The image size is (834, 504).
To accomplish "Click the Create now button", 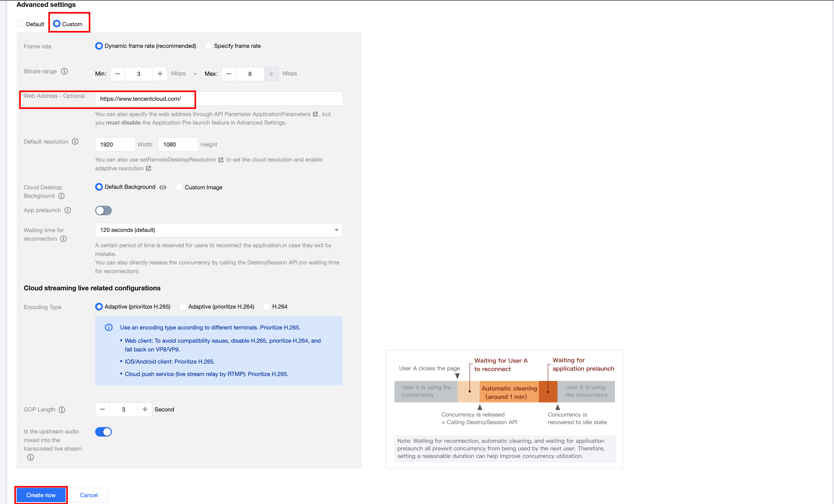I will tap(41, 495).
